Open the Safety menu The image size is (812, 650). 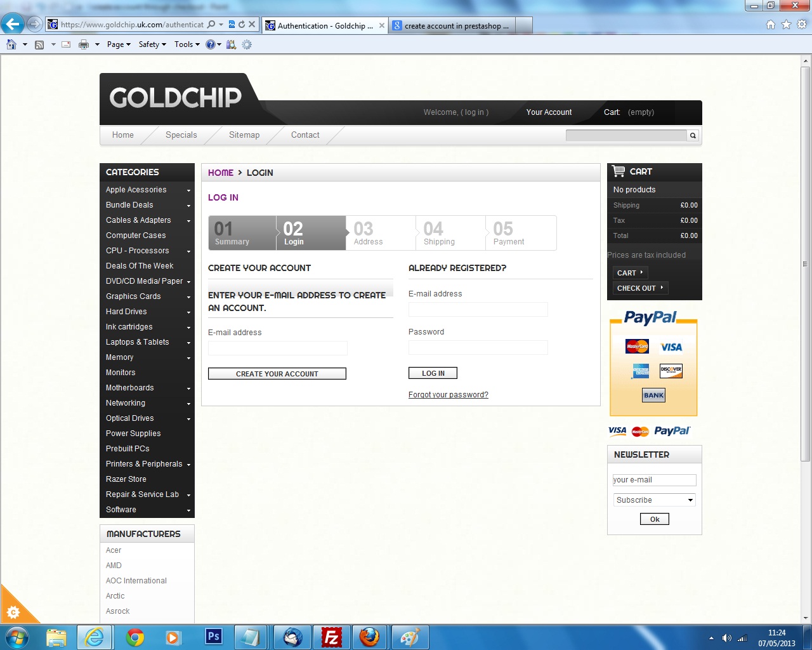click(152, 44)
